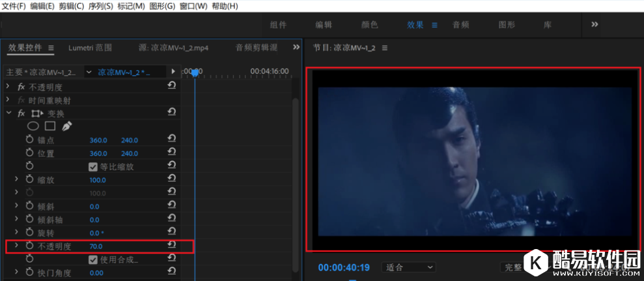Select the rectangle mask tool under 变换
644x281 pixels.
(x=49, y=126)
